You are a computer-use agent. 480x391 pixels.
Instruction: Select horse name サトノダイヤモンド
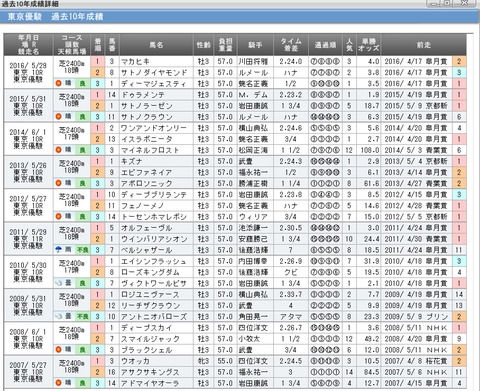pos(154,72)
